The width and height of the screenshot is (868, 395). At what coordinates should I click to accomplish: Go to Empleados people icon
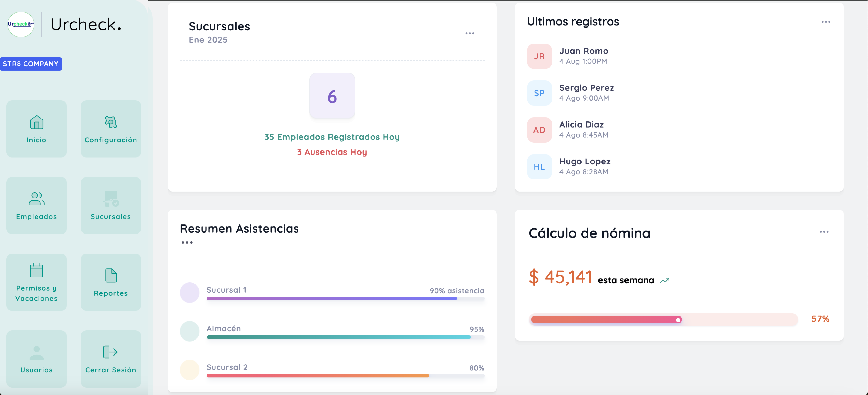point(36,199)
